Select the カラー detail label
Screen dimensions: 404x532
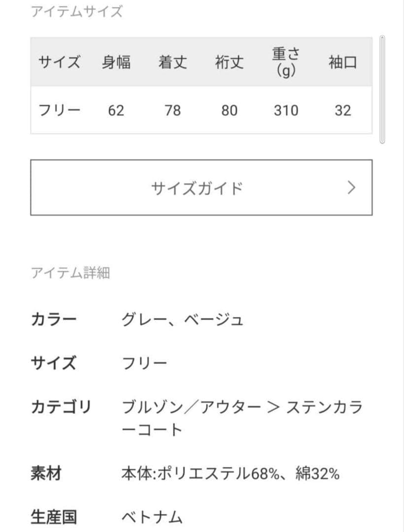[x=54, y=318]
